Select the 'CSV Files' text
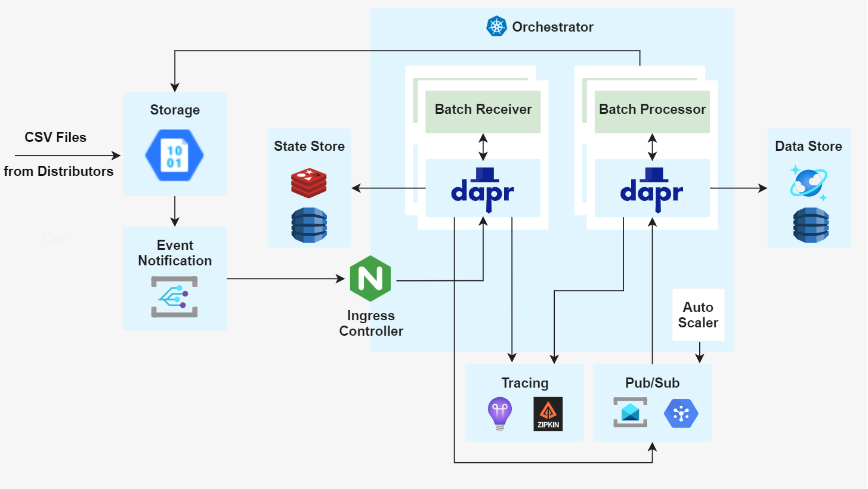Viewport: 868px width, 489px height. pos(55,137)
